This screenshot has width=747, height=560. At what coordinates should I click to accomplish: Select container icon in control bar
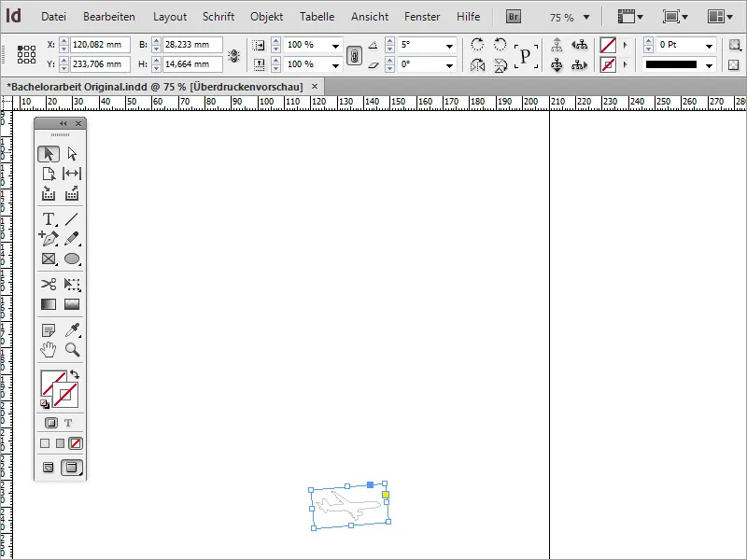557,45
